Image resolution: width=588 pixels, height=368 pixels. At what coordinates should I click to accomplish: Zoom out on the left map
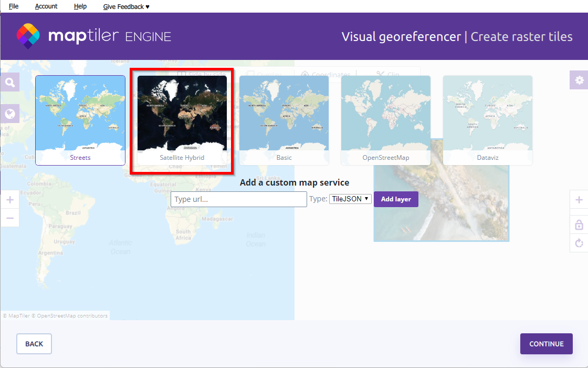(x=9, y=218)
